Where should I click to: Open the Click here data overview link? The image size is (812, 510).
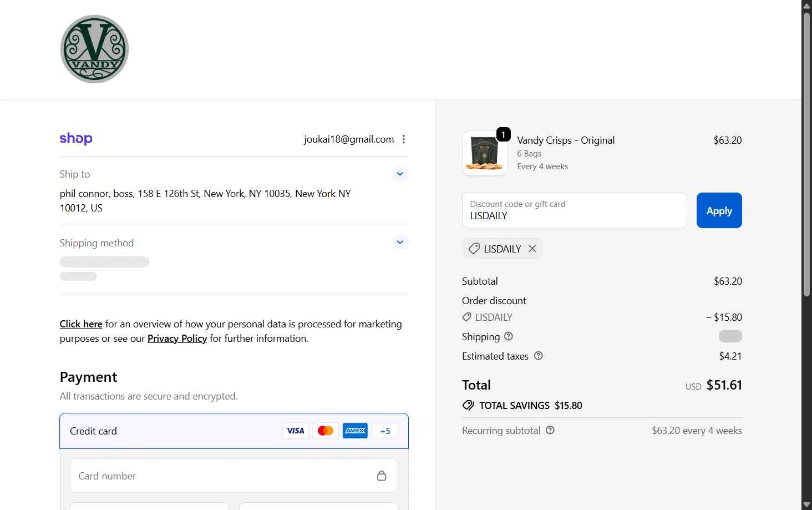[x=81, y=324]
